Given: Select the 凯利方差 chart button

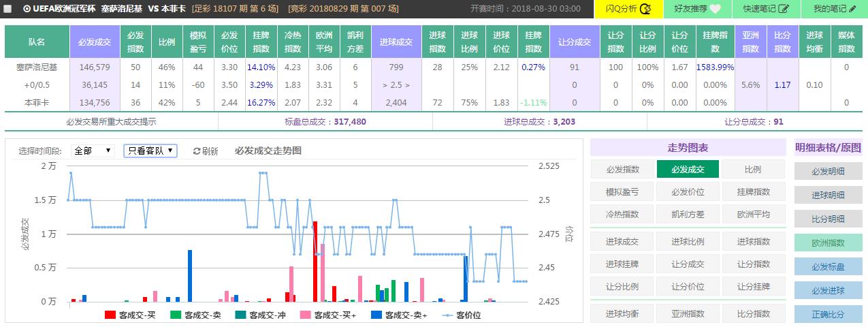Looking at the screenshot, I should click(688, 214).
